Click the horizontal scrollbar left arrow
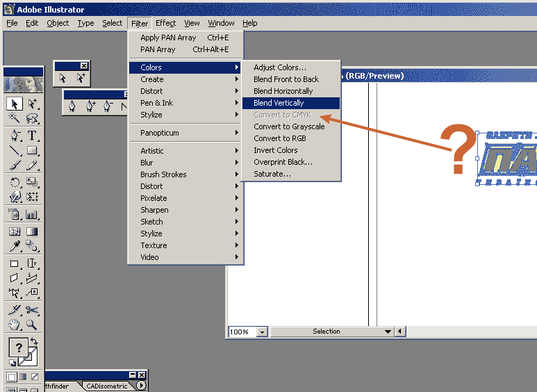Image resolution: width=537 pixels, height=392 pixels. click(399, 332)
